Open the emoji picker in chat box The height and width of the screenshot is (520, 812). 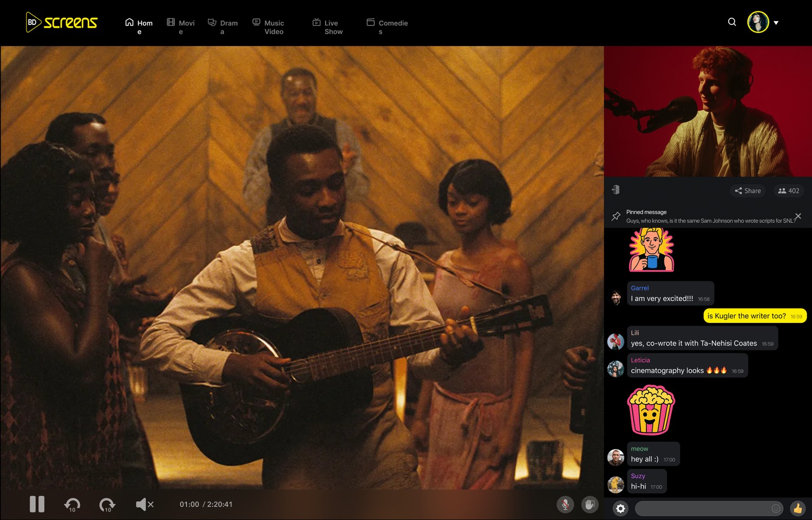(x=776, y=508)
